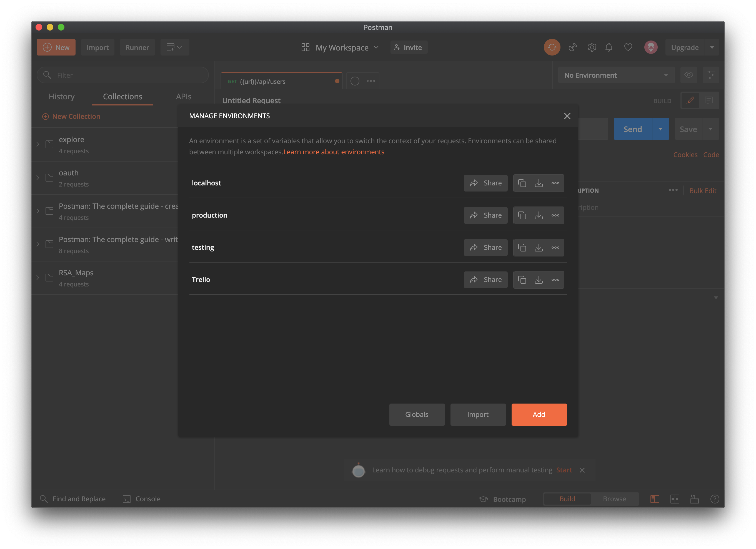Open help question mark icon

tap(715, 499)
